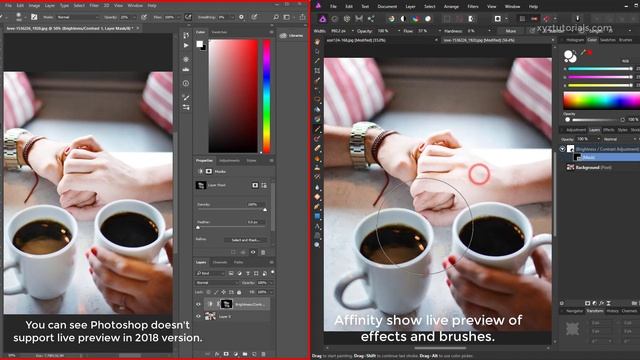Viewport: 640px width, 360px height.
Task: Hide Brightness/Contrast layer in Photoshop
Action: tap(198, 304)
